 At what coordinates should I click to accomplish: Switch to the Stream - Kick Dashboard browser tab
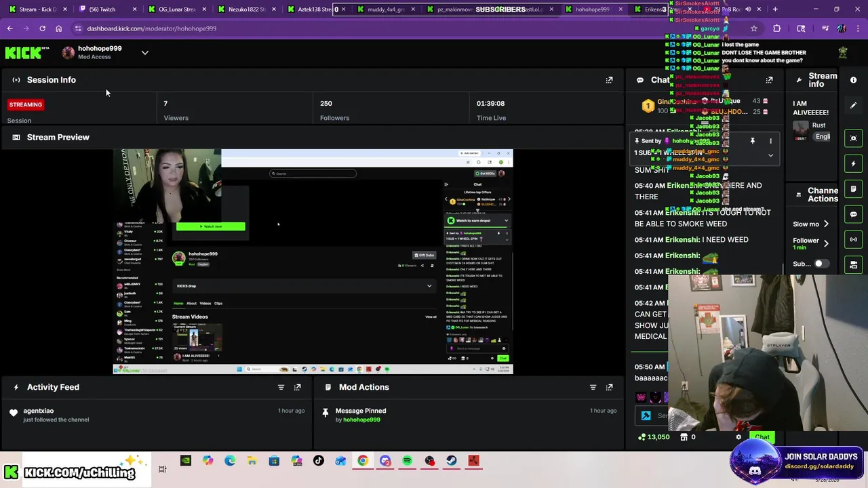[37, 9]
